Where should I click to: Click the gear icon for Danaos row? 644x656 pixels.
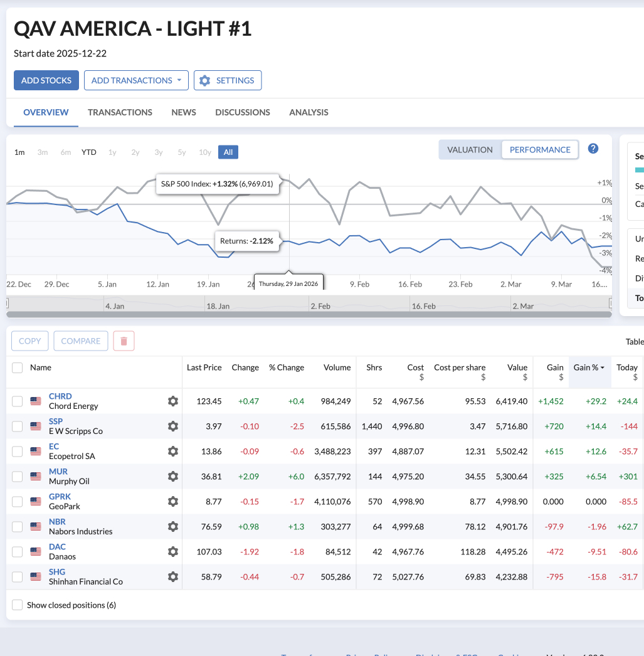[x=173, y=551]
